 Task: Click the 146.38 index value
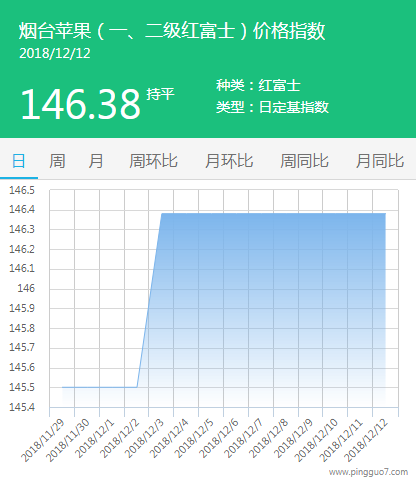point(80,104)
